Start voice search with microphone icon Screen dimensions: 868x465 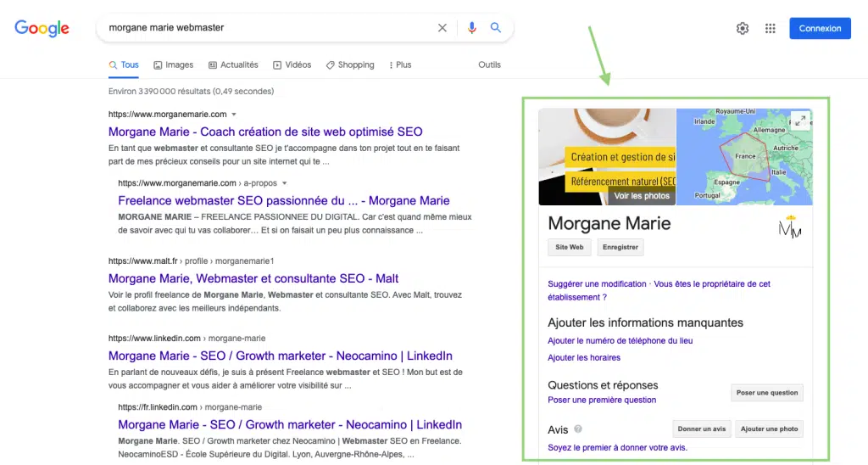pyautogui.click(x=471, y=28)
